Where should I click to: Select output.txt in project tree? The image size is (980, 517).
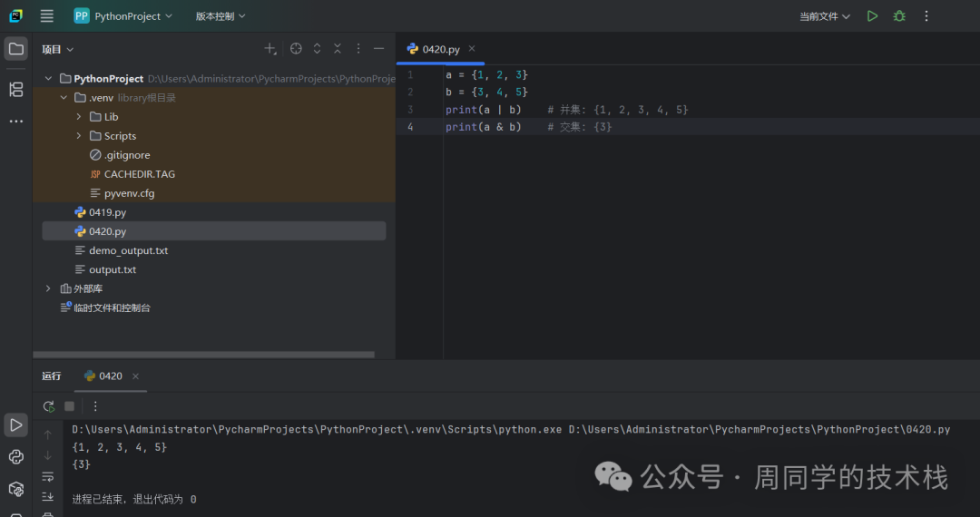click(105, 269)
